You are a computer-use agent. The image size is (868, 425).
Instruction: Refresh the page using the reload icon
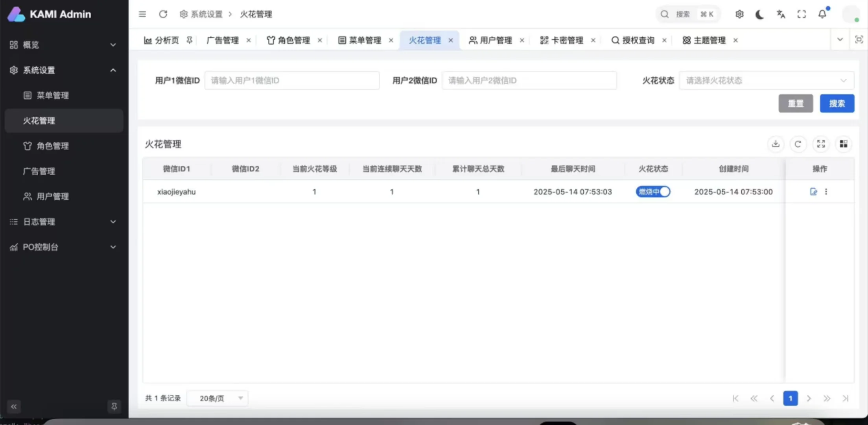click(163, 14)
